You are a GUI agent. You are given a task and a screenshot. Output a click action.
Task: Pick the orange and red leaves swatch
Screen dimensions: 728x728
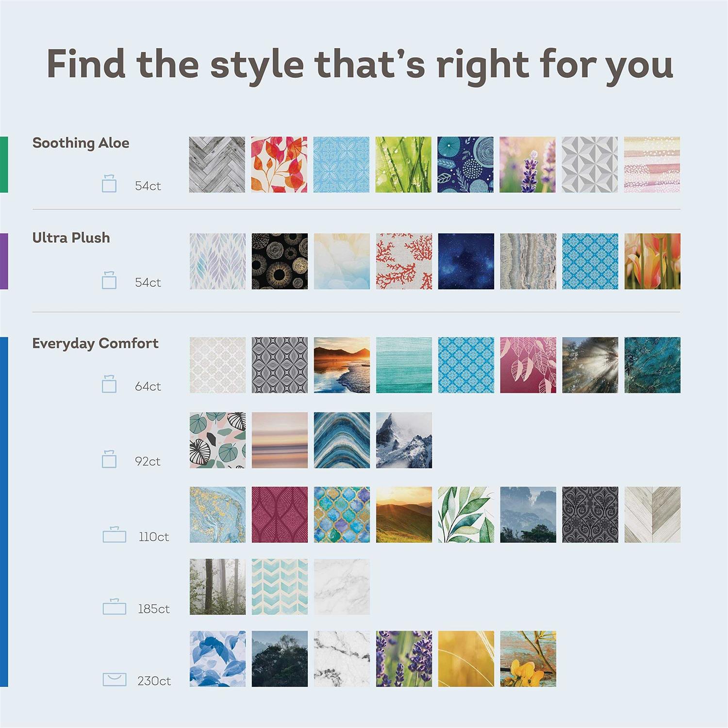coord(279,165)
